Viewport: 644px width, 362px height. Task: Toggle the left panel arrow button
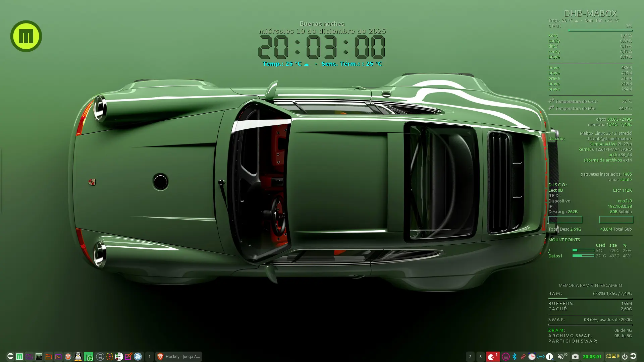10,356
